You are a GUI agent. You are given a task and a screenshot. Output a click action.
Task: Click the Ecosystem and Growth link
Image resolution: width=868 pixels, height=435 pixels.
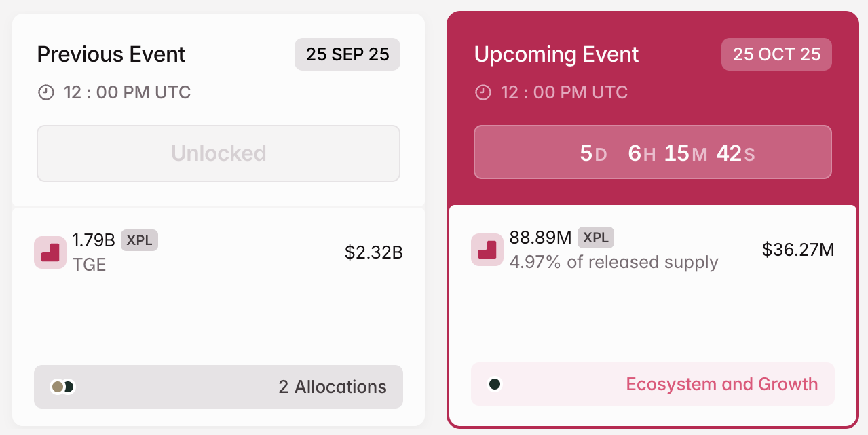[x=721, y=384]
